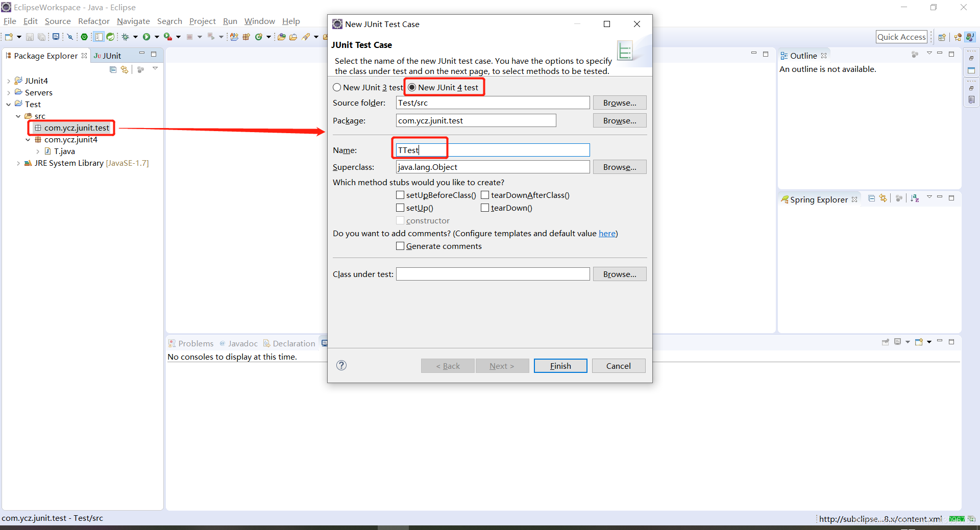
Task: Click the green Spring leaf toolbar icon
Action: [110, 37]
